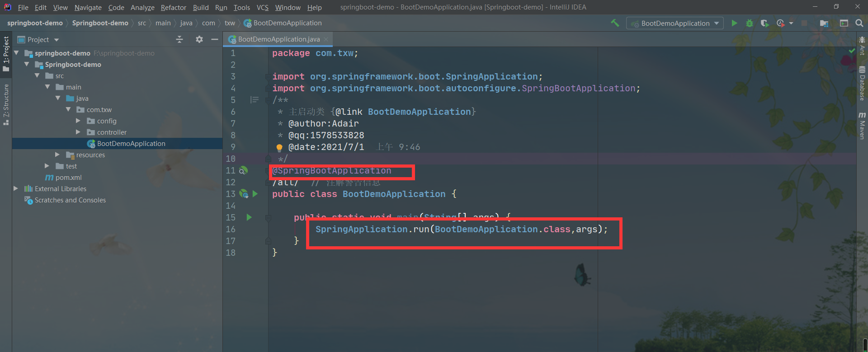Collapse all in Project panel
868x352 pixels.
click(x=179, y=39)
